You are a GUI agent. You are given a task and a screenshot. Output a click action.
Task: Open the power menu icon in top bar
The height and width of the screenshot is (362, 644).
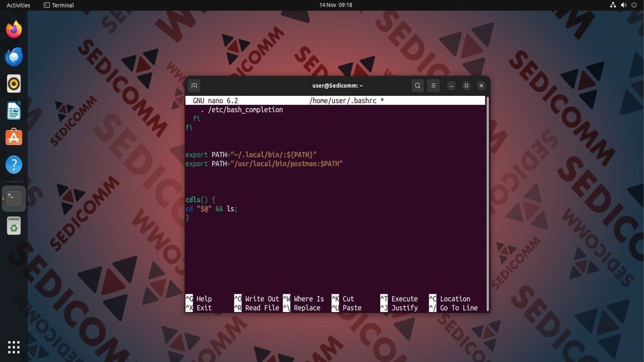click(634, 5)
